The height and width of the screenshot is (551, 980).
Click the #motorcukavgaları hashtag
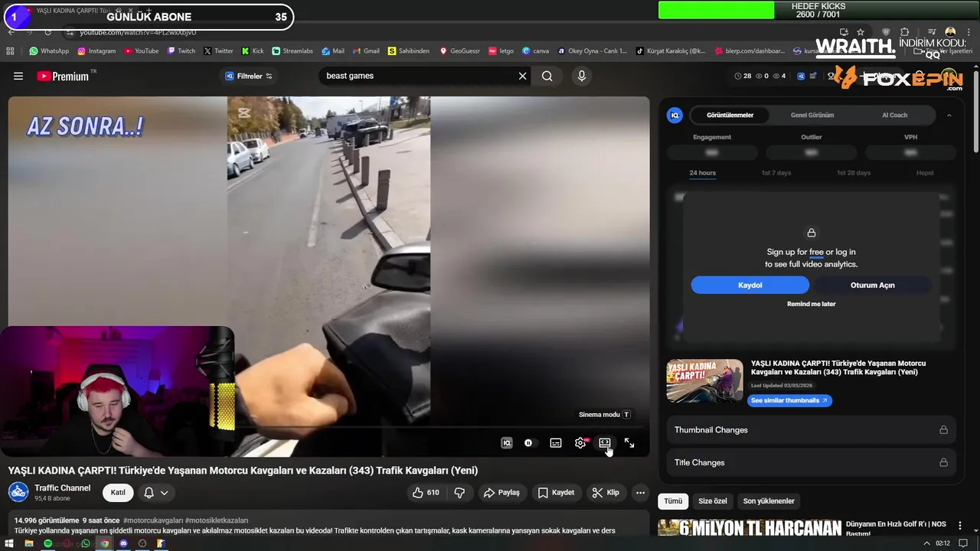pos(152,520)
